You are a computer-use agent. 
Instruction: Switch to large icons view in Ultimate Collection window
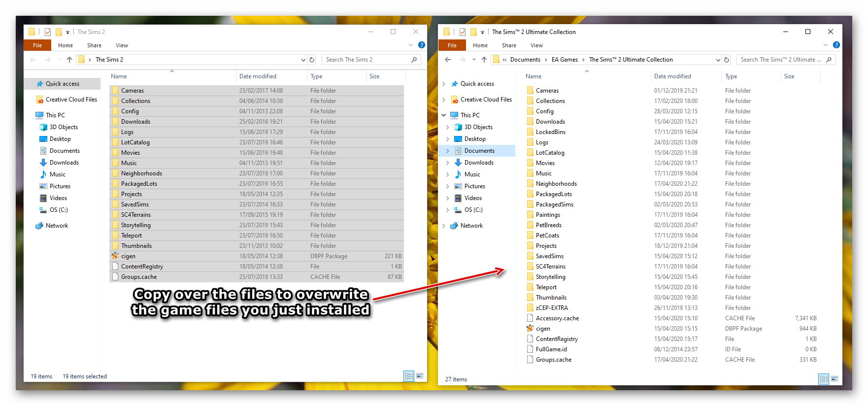point(835,379)
